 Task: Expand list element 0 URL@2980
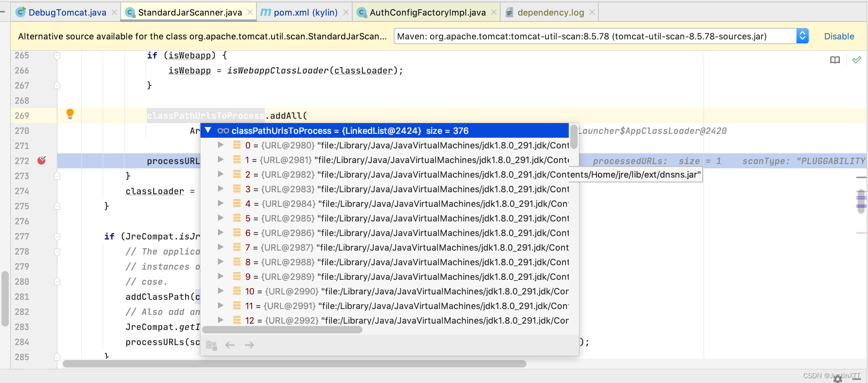(x=220, y=145)
